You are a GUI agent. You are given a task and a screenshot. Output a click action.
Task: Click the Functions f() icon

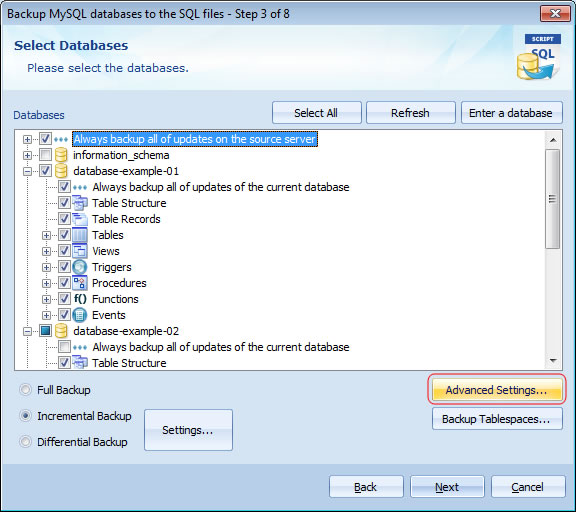click(80, 299)
